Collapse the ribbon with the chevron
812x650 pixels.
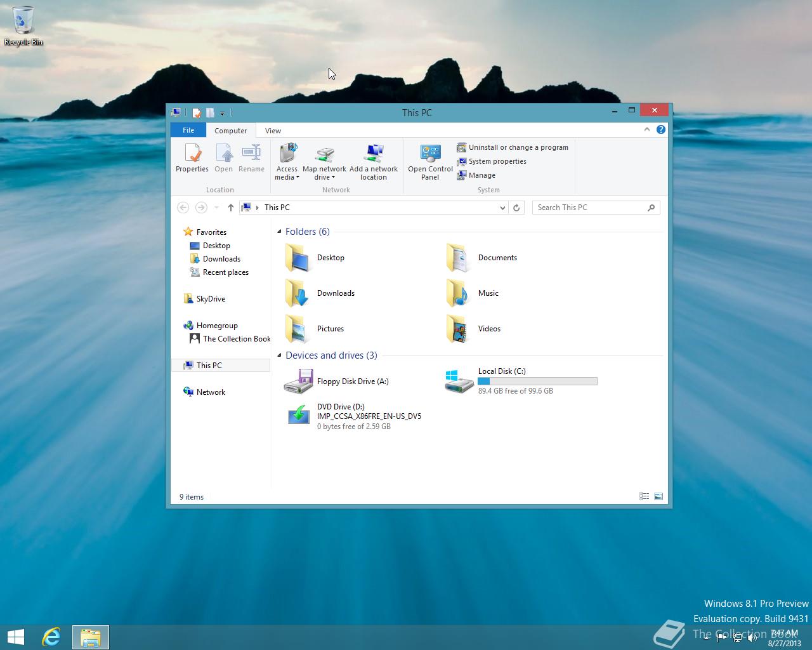[647, 129]
